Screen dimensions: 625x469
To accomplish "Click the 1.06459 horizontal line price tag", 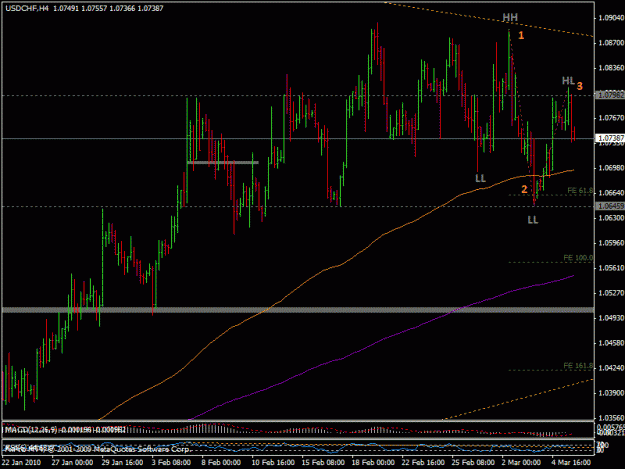I will click(609, 206).
